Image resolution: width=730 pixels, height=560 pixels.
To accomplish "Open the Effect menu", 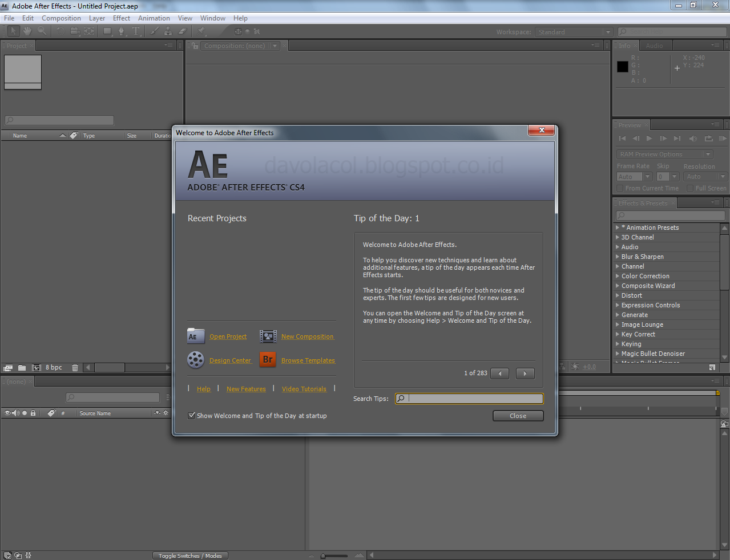I will 122,18.
